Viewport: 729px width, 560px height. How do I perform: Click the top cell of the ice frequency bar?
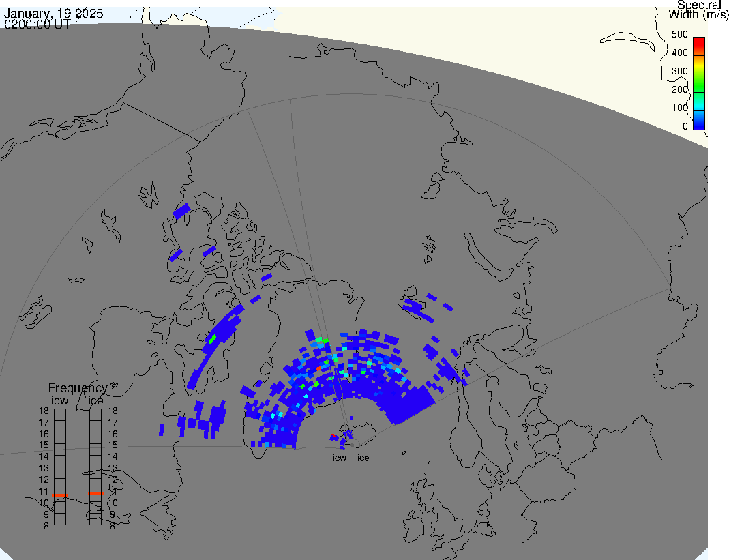[95, 415]
